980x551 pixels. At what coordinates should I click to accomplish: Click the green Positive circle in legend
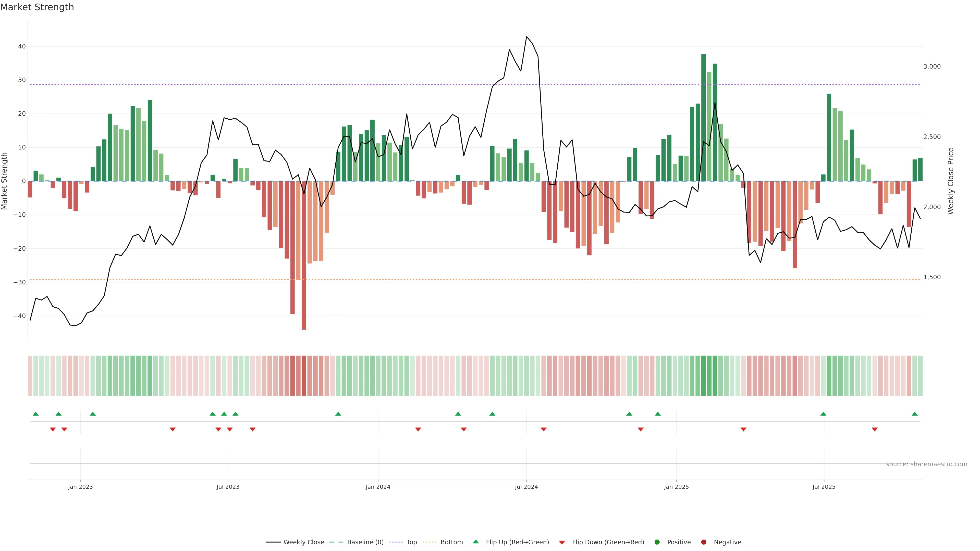(657, 542)
